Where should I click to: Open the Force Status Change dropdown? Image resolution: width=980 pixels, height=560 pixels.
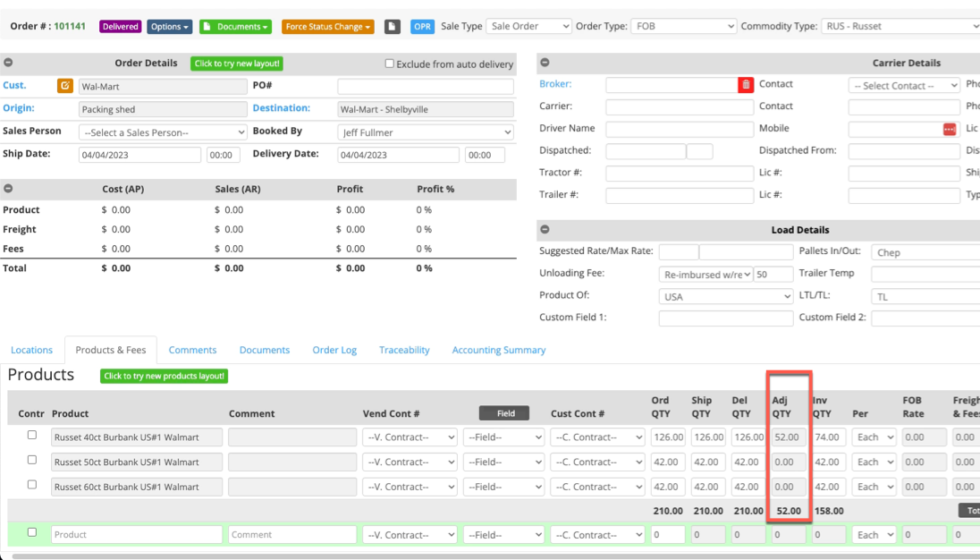[327, 26]
